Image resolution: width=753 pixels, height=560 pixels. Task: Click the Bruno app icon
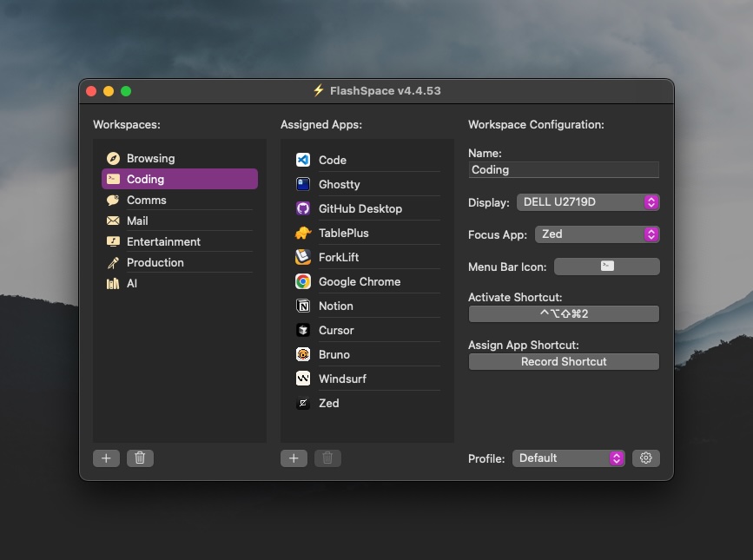click(x=303, y=354)
